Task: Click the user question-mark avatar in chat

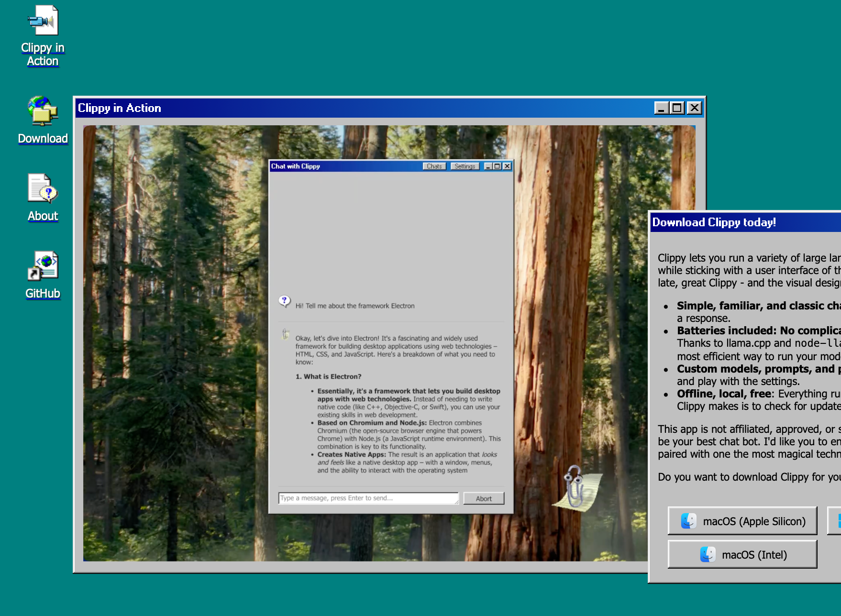Action: [x=285, y=301]
